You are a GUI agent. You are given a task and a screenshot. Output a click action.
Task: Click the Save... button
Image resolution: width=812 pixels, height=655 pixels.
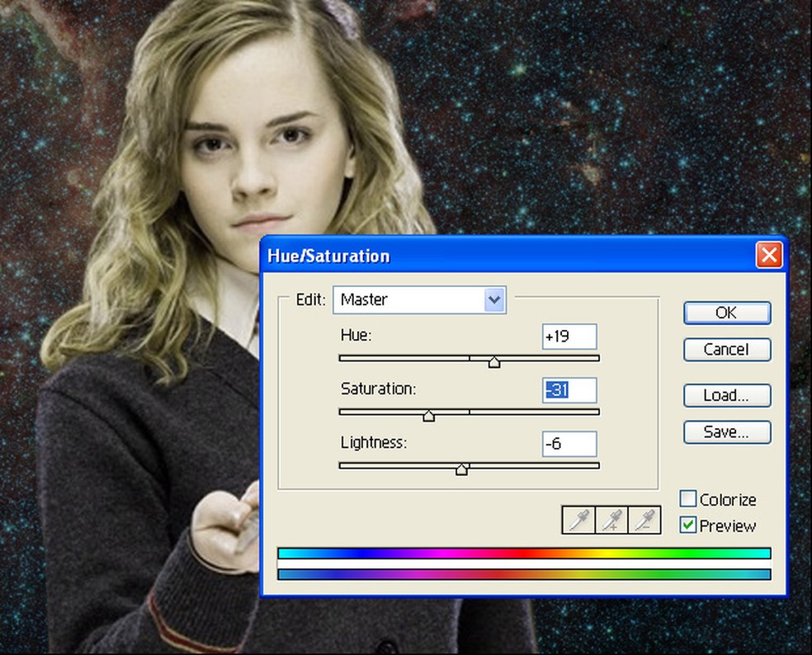[x=726, y=432]
